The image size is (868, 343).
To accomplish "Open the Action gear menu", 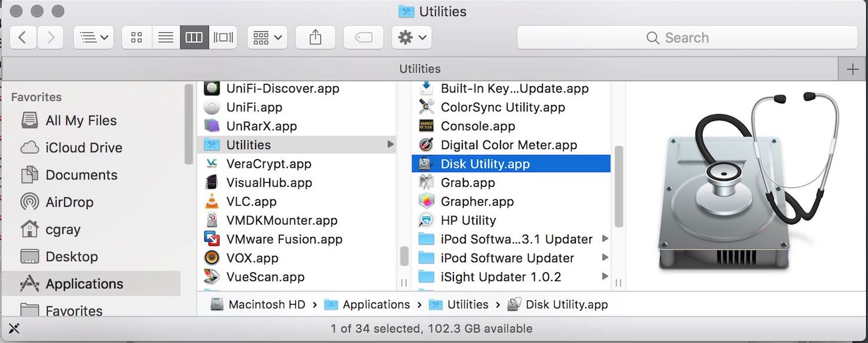I will pyautogui.click(x=412, y=38).
